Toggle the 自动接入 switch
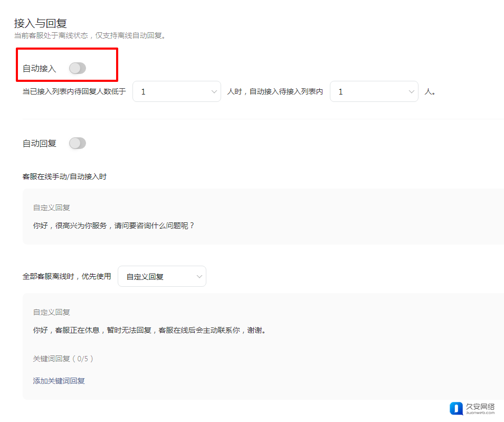The width and height of the screenshot is (504, 422). 77,68
